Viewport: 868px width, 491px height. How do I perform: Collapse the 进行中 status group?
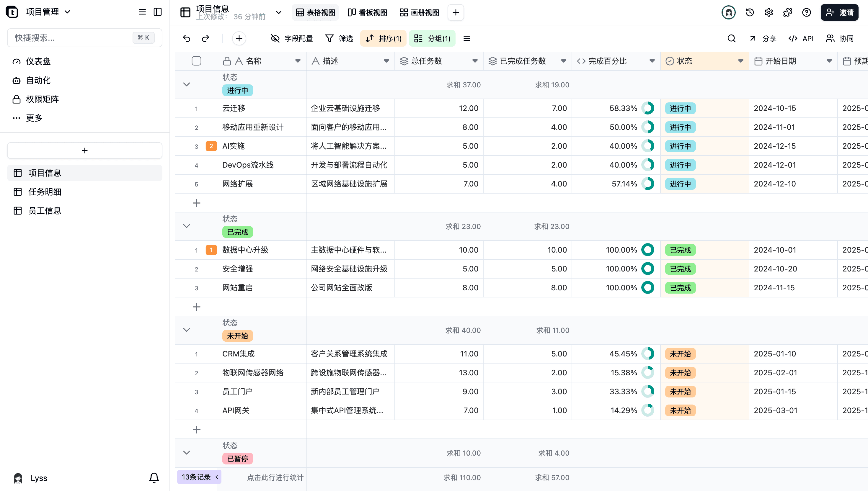[x=186, y=84]
